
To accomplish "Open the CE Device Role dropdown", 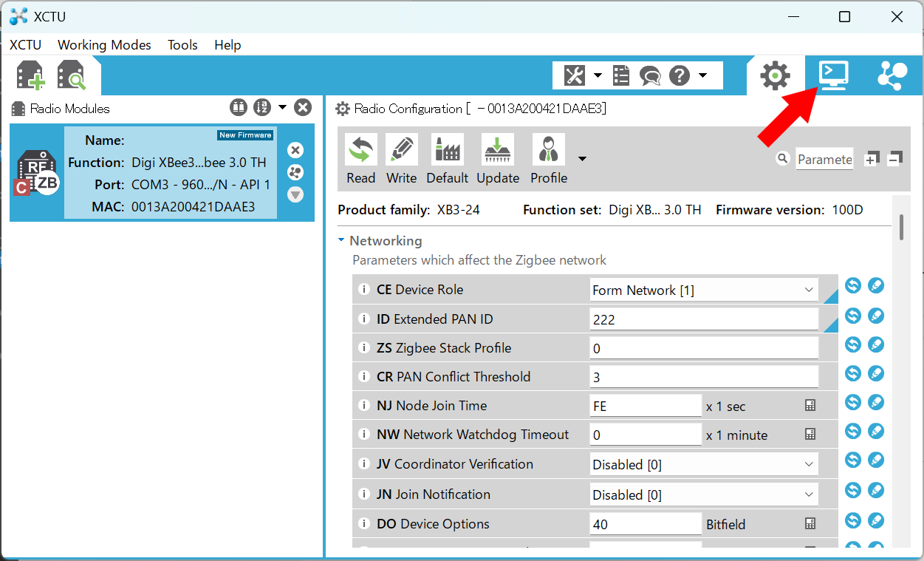I will 704,290.
